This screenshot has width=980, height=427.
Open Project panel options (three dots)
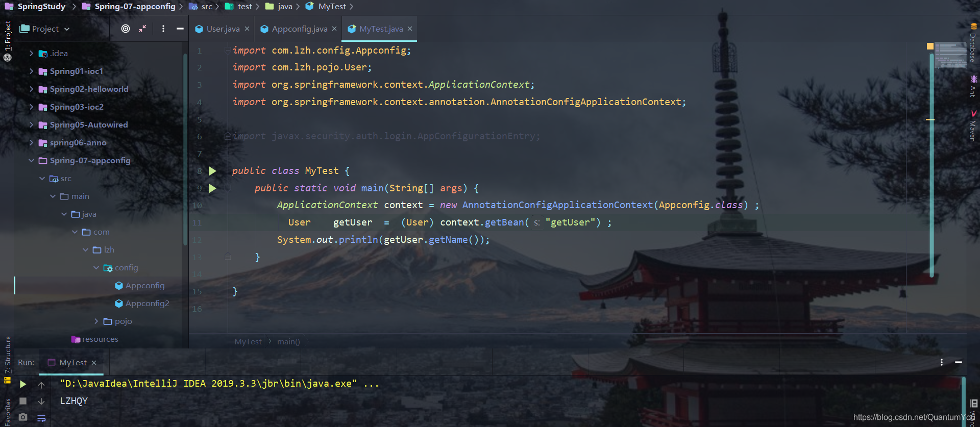click(x=163, y=29)
